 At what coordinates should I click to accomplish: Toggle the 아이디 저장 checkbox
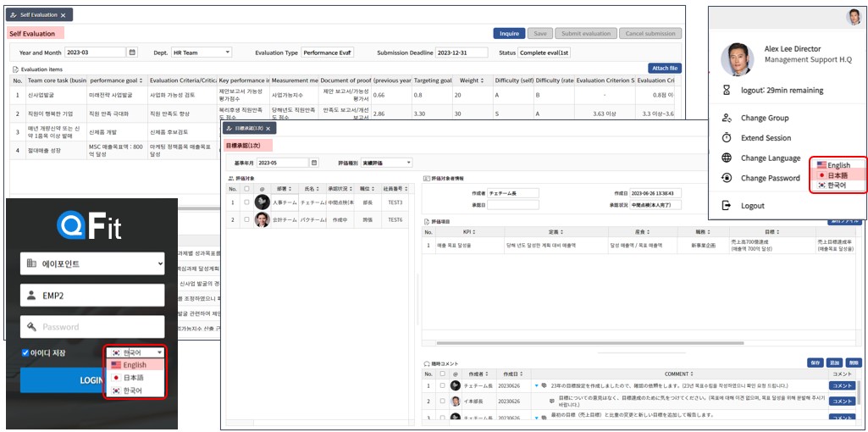(25, 353)
